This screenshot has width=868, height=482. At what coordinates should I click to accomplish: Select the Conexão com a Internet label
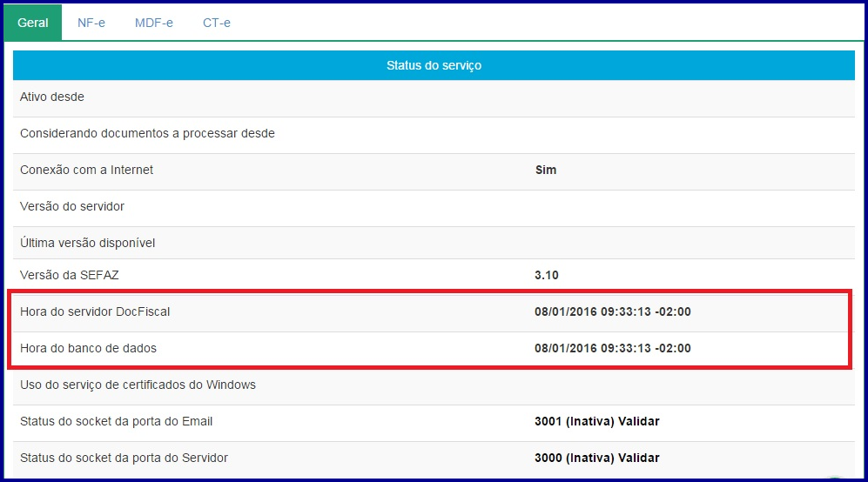coord(86,170)
